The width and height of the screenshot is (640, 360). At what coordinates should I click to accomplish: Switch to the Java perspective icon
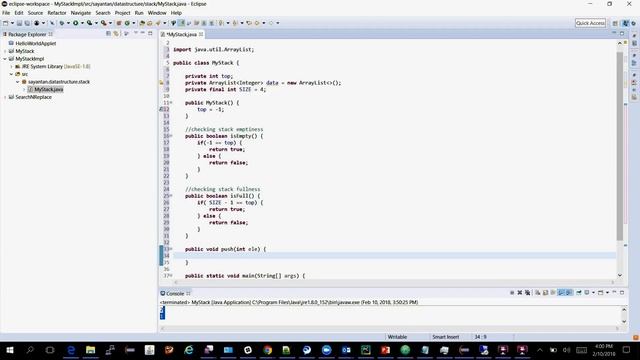[626, 23]
